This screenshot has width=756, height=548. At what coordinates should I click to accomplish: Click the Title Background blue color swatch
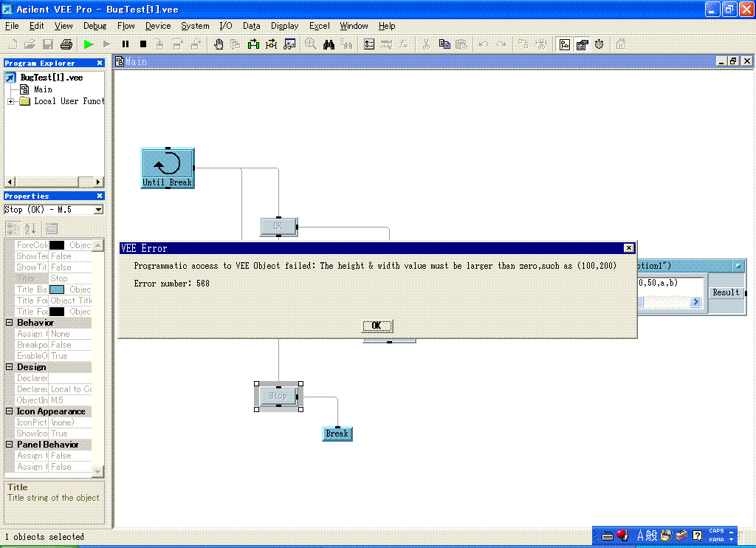coord(57,290)
